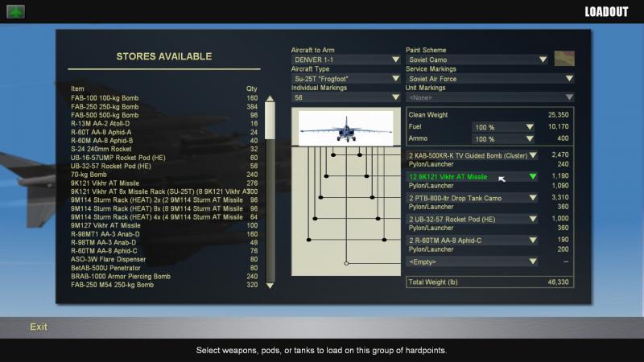Click the Soviet Camo paint swatch preview

(x=564, y=58)
